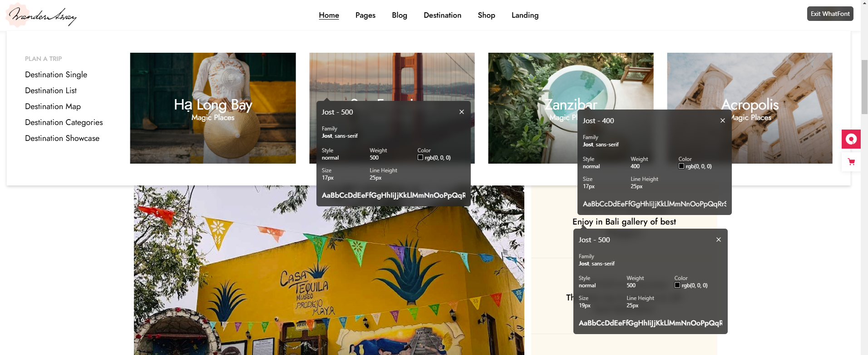Viewport: 868px width, 355px height.
Task: Go to the Home menu item
Action: point(329,15)
